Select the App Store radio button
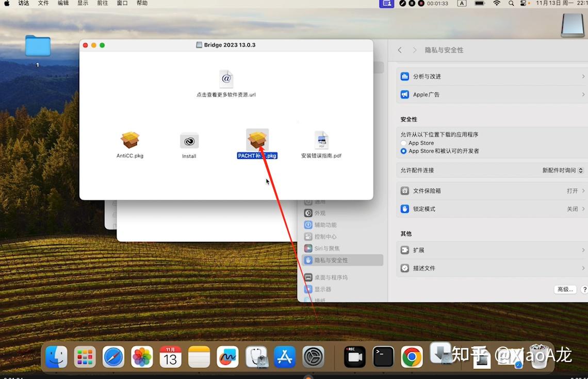588x379 pixels. point(403,143)
